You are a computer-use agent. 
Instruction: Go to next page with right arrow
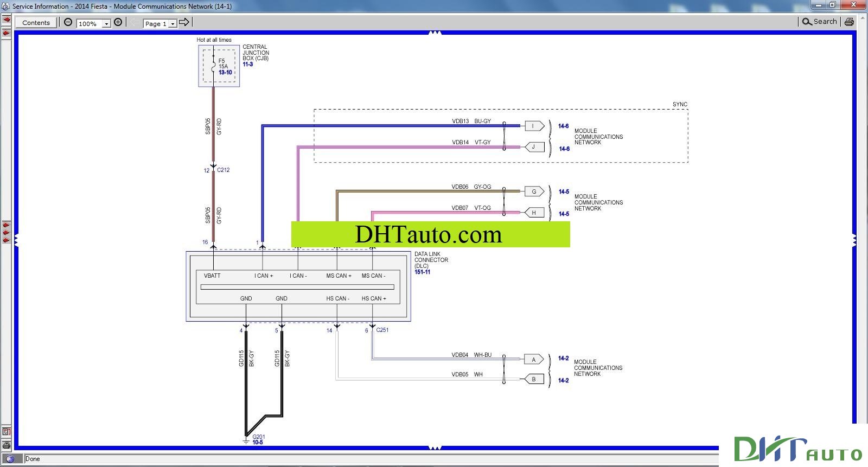point(184,22)
